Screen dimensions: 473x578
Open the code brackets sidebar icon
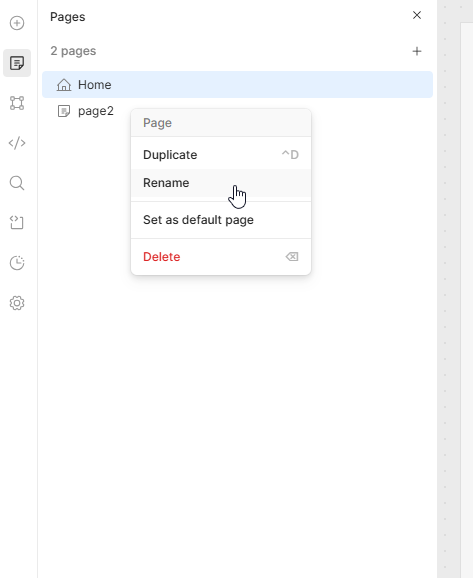pyautogui.click(x=17, y=143)
